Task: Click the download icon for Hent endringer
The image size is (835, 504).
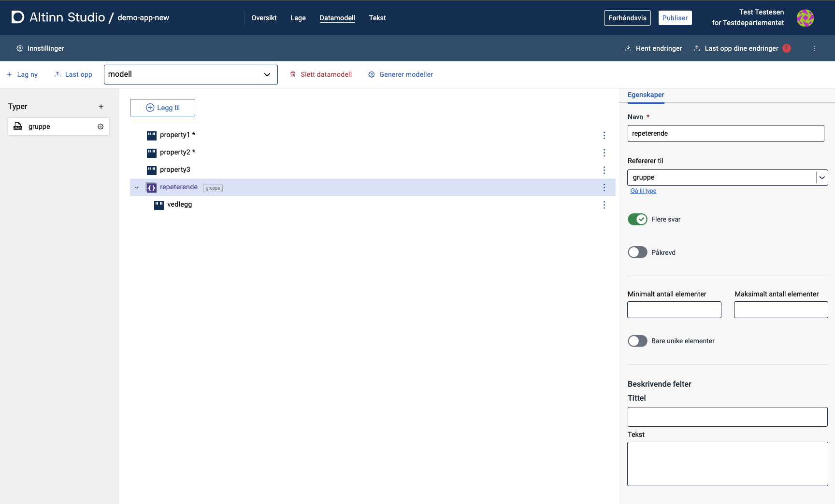Action: pos(628,48)
